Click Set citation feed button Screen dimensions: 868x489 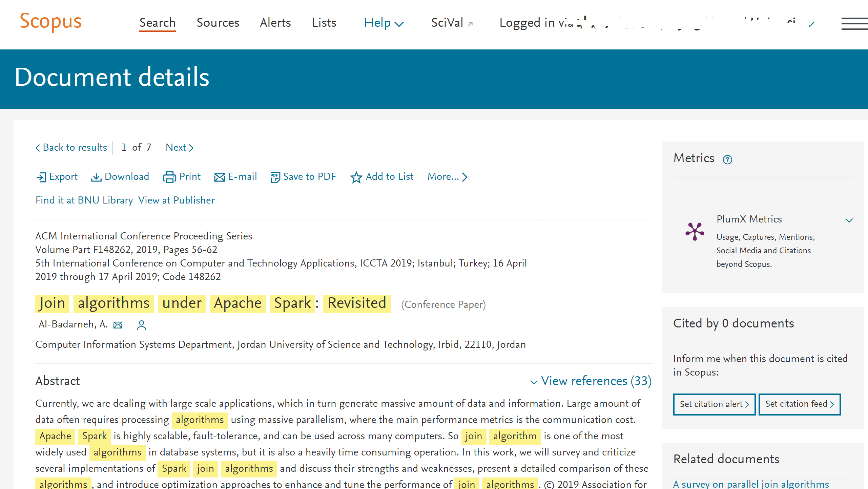click(799, 404)
